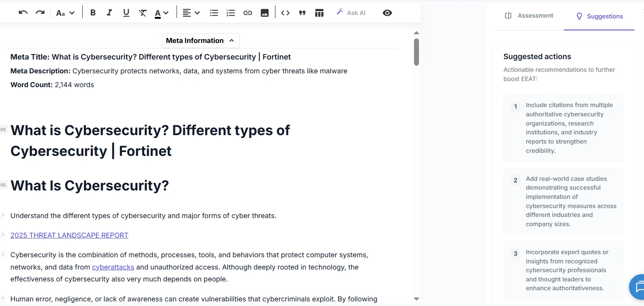The width and height of the screenshot is (644, 306).
Task: Switch to the Suggestions tab
Action: pos(600,16)
